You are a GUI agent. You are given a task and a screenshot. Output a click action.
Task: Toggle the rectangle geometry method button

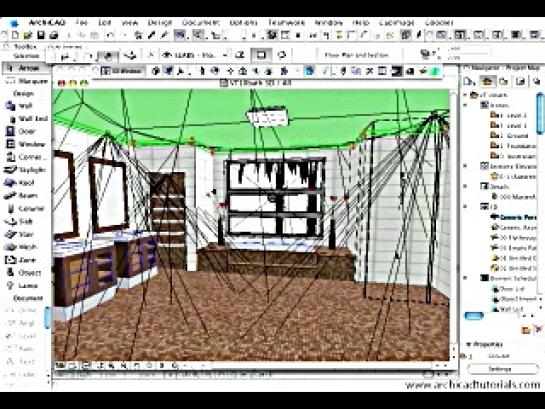pos(261,55)
